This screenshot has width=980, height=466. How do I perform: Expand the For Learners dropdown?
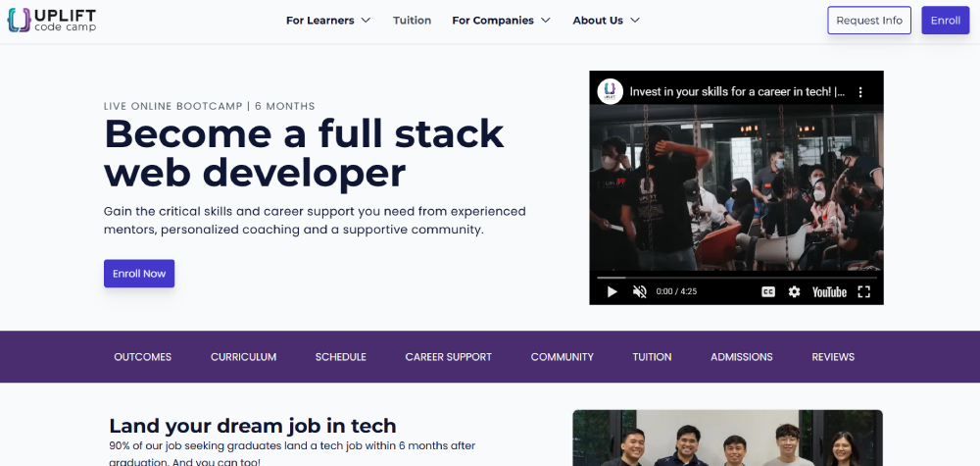coord(328,21)
